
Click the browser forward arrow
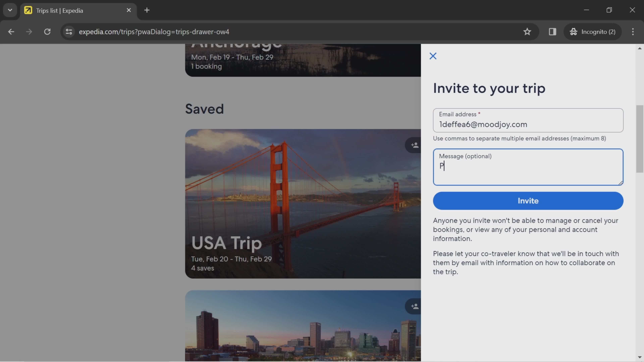[29, 32]
